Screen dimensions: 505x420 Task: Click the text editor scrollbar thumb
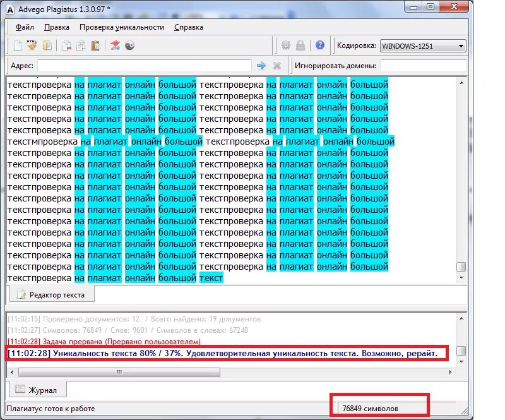pyautogui.click(x=461, y=267)
